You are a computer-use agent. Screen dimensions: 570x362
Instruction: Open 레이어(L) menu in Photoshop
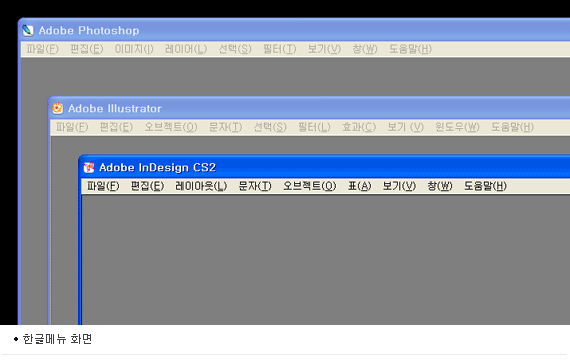click(x=186, y=49)
